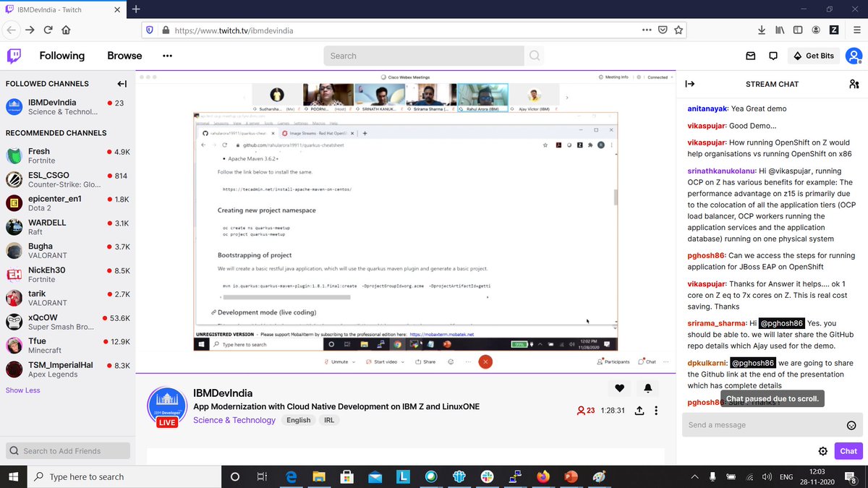Open the stream more options three dots
Screen dimensions: 868x488
[656, 411]
